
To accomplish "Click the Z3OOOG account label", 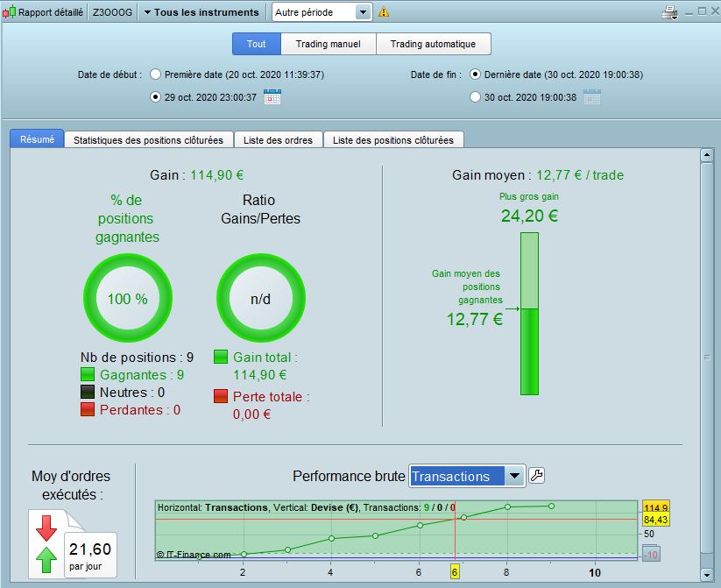I will 112,12.
